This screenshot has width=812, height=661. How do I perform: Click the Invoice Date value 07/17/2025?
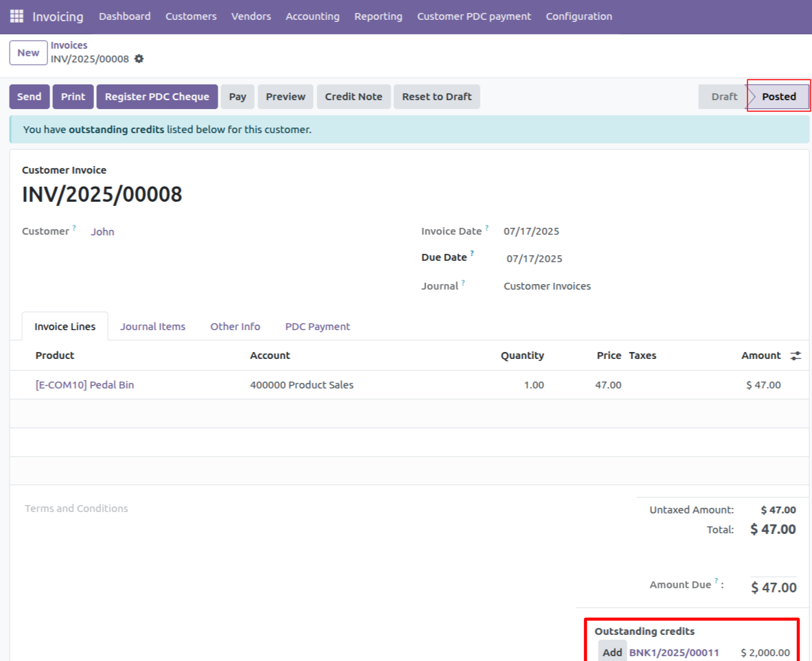click(531, 231)
